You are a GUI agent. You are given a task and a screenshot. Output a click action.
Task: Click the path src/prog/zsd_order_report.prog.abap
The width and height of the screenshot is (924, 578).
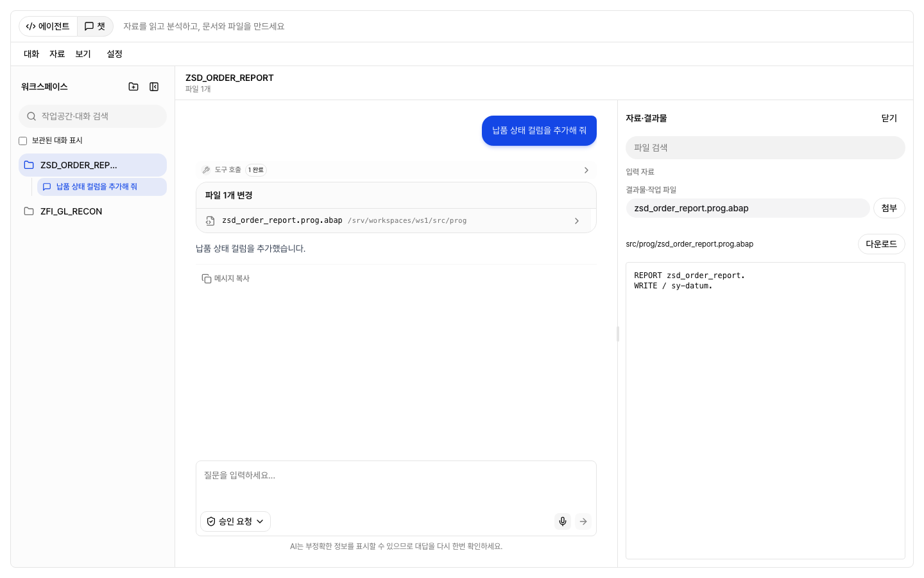click(x=690, y=244)
